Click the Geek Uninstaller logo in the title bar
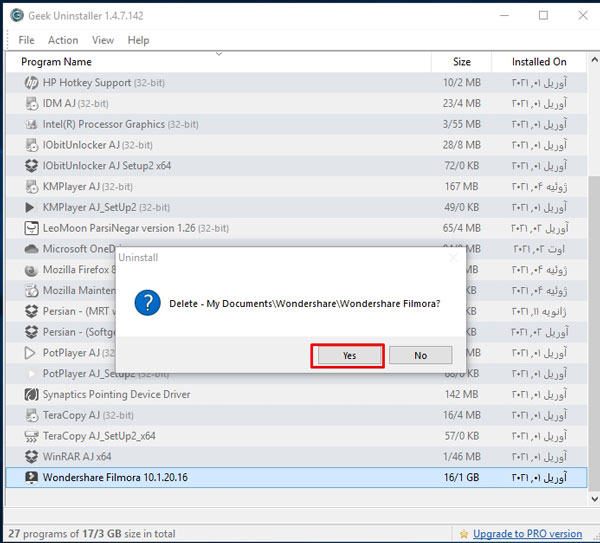Screen dimensions: 600x543 (17, 16)
